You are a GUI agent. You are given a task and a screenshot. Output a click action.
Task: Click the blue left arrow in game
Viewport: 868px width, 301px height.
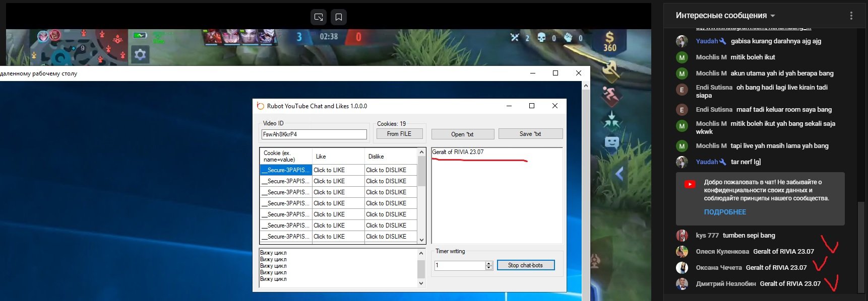click(x=619, y=174)
